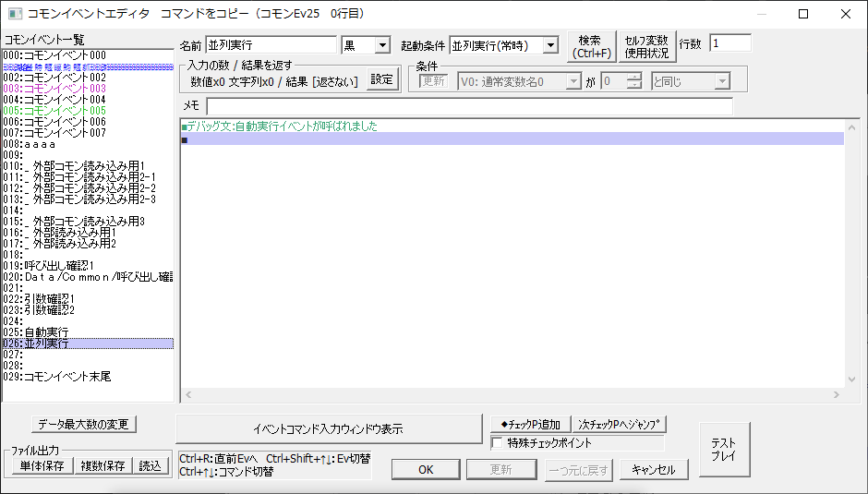The height and width of the screenshot is (494, 868).
Task: Click the 名前 input field
Action: [271, 45]
